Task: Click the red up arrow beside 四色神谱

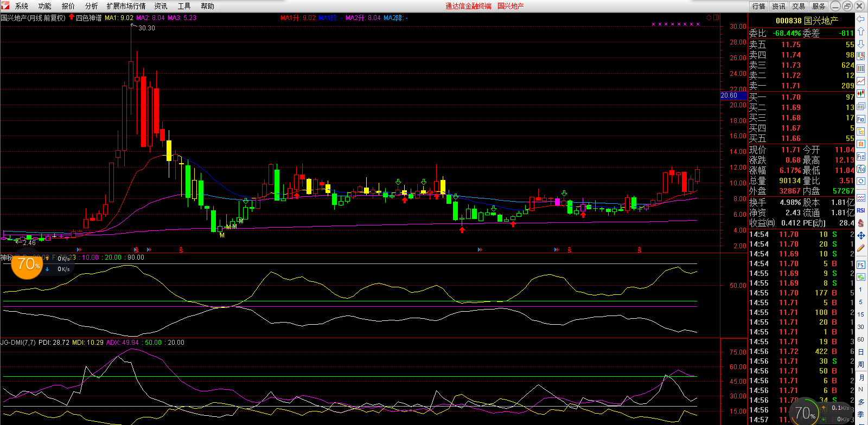Action: click(72, 17)
